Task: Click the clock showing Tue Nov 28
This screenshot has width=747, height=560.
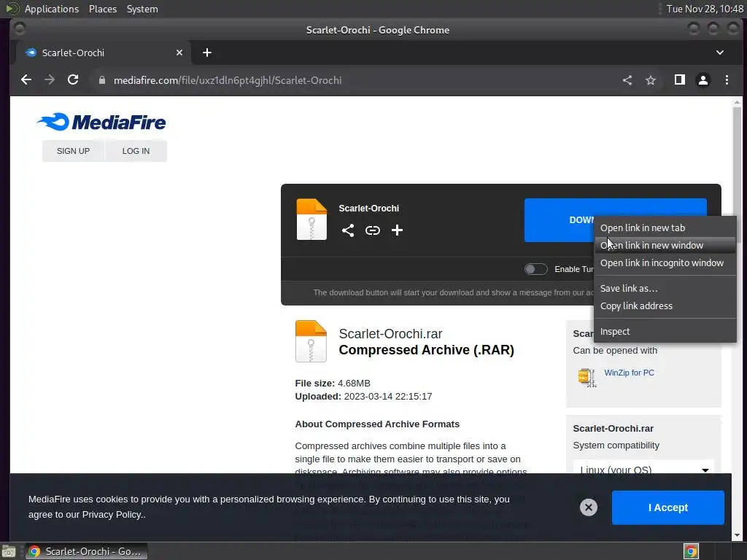Action: 705,9
